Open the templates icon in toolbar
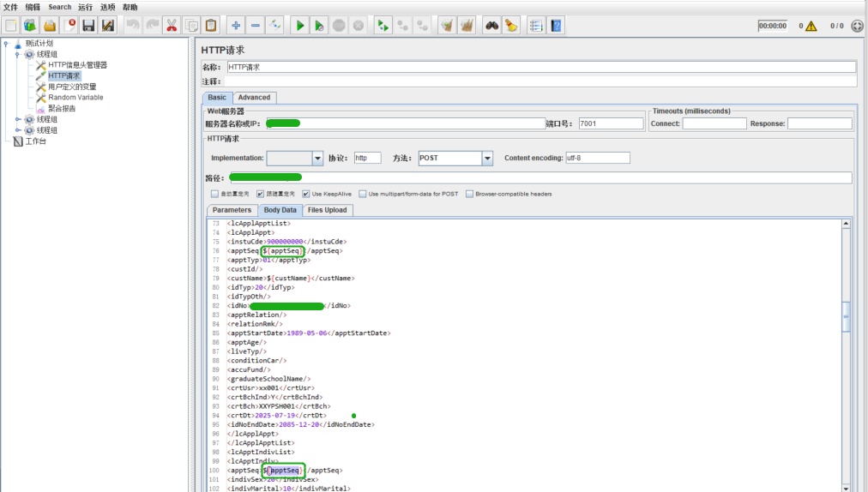The height and width of the screenshot is (492, 868). [30, 26]
